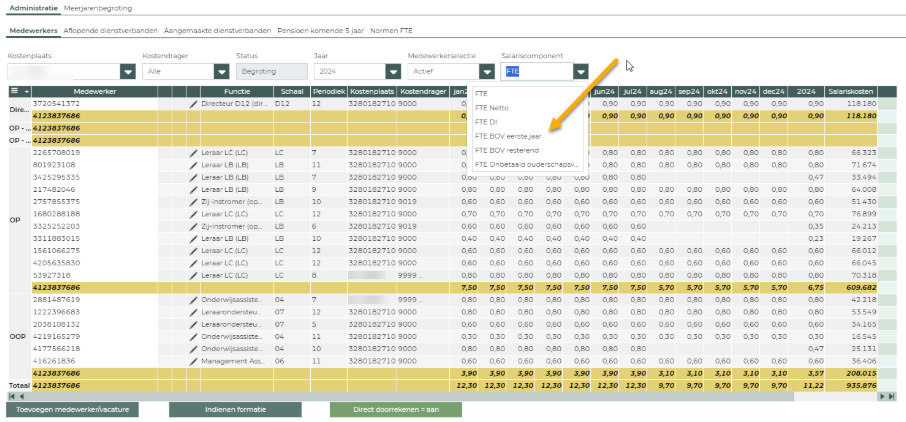Viewport: 906px width, 422px height.
Task: Expand the Kostendrager dropdown showing Alle
Action: pos(222,72)
